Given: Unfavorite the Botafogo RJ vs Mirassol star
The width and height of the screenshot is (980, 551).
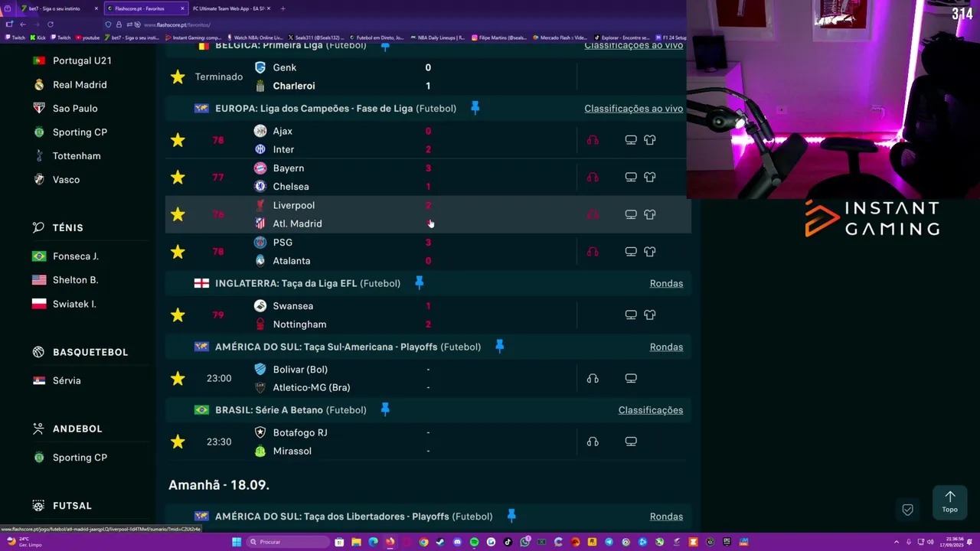Looking at the screenshot, I should 178,442.
